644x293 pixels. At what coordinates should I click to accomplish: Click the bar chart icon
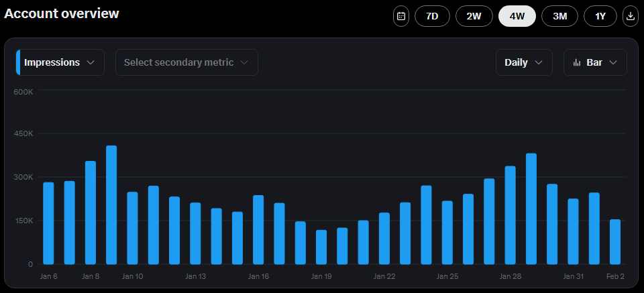576,62
